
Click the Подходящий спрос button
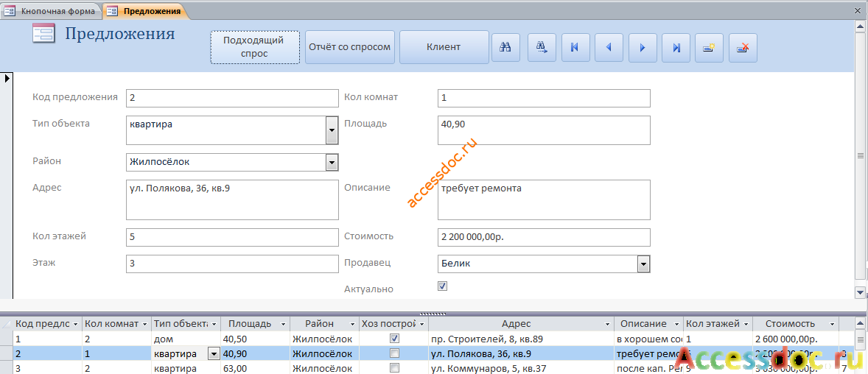[255, 47]
